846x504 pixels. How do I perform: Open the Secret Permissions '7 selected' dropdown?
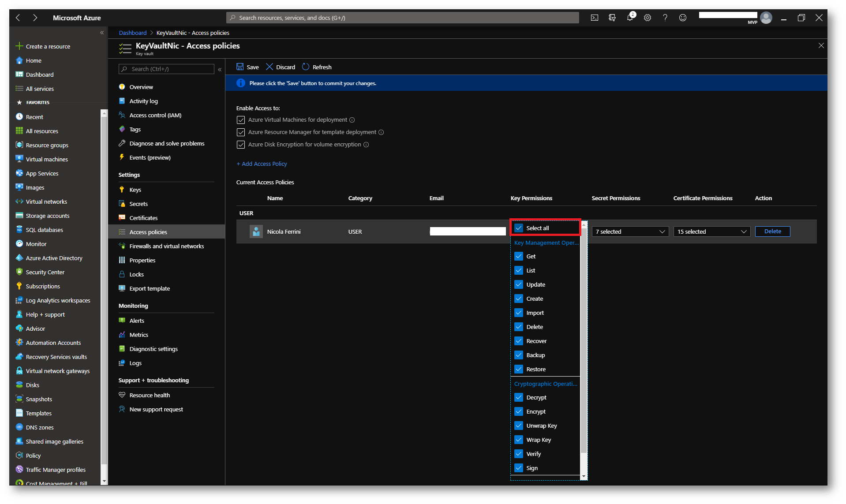coord(630,231)
